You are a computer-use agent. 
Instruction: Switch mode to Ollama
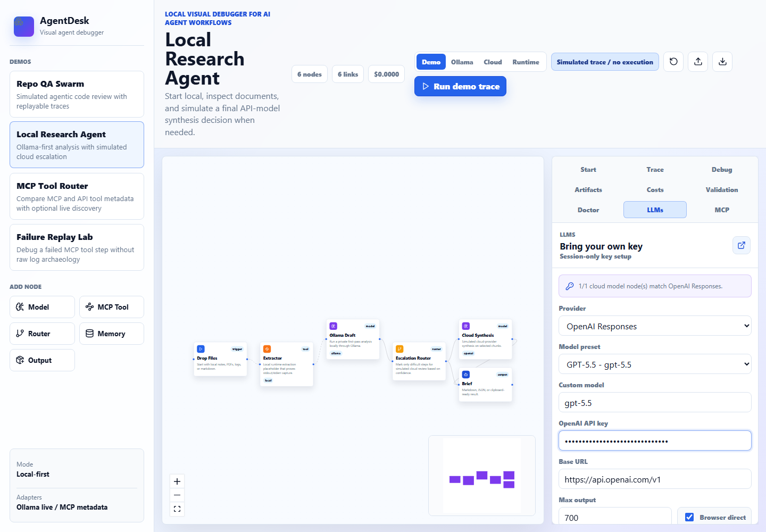click(462, 62)
